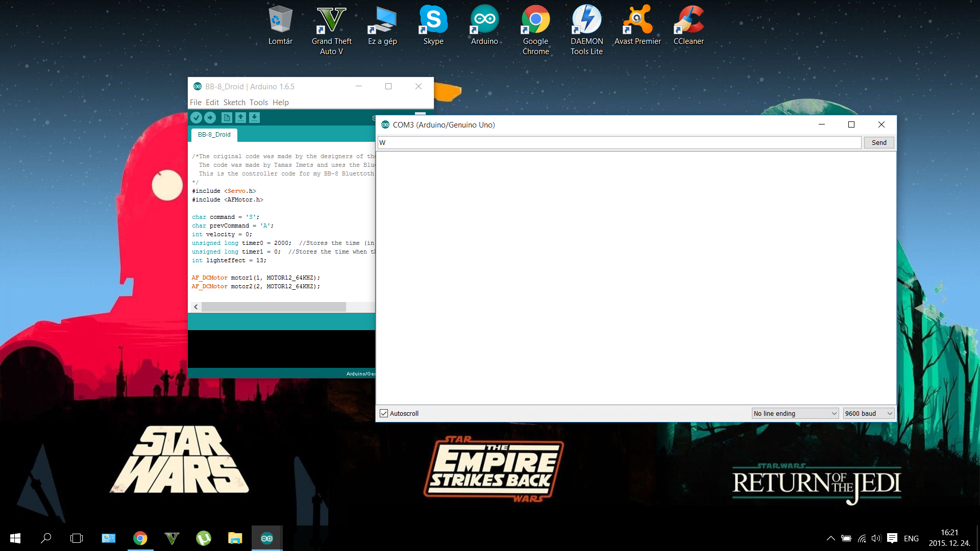The width and height of the screenshot is (980, 551).
Task: Click the New sketch icon
Action: (x=227, y=118)
